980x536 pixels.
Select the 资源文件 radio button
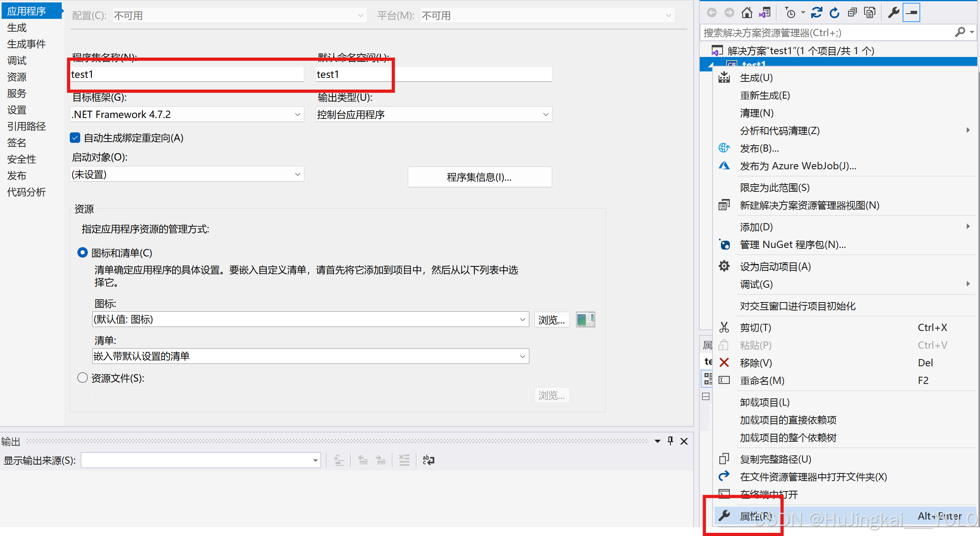[83, 378]
